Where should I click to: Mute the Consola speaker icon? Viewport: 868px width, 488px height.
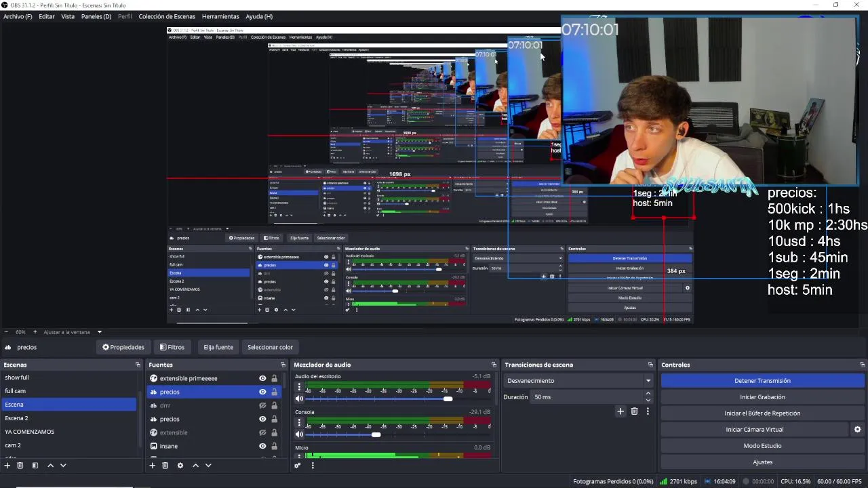pos(299,434)
